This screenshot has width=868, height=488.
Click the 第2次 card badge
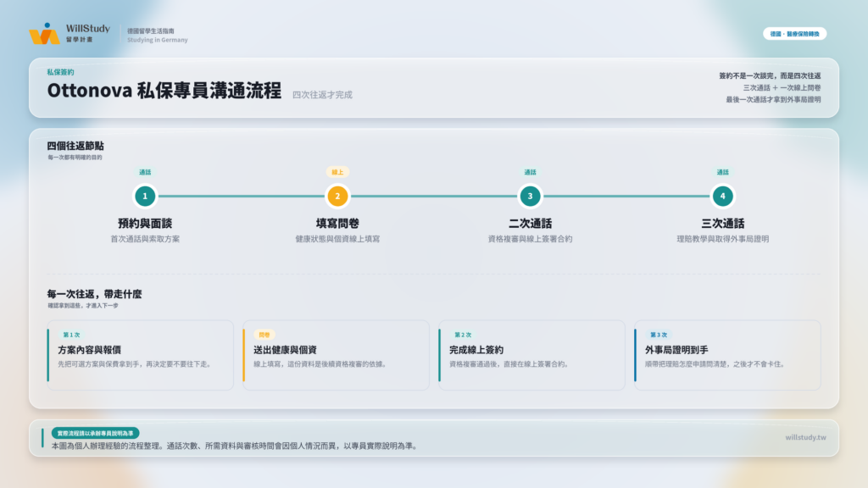[x=463, y=335]
